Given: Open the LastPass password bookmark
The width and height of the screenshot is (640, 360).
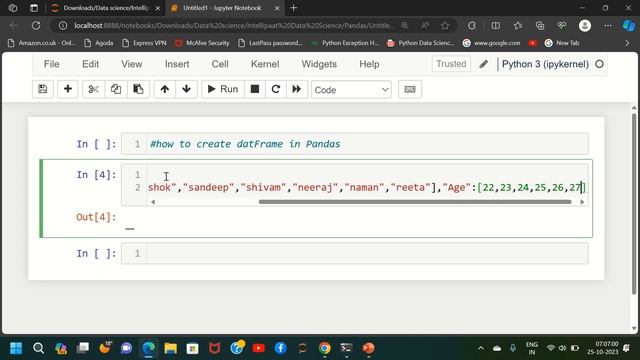Looking at the screenshot, I should 270,43.
